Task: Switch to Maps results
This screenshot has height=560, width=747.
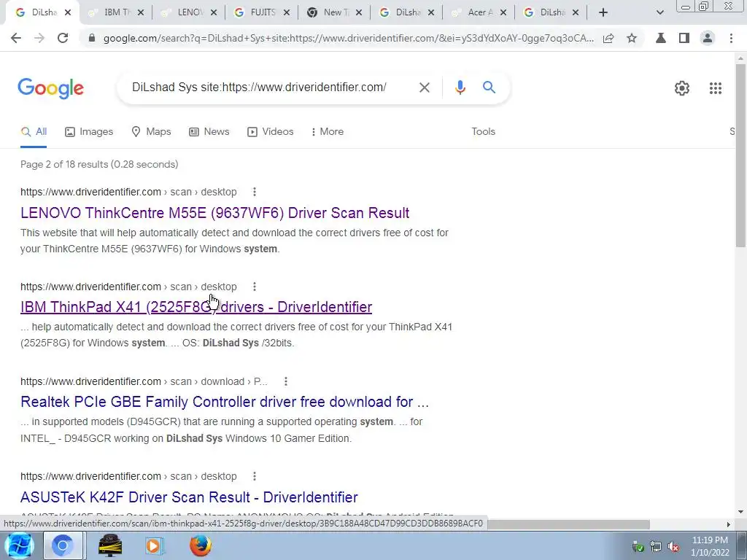Action: (151, 132)
